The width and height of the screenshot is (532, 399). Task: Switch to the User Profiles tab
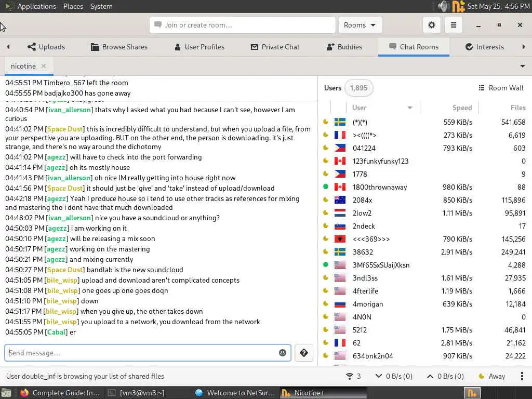coord(199,47)
